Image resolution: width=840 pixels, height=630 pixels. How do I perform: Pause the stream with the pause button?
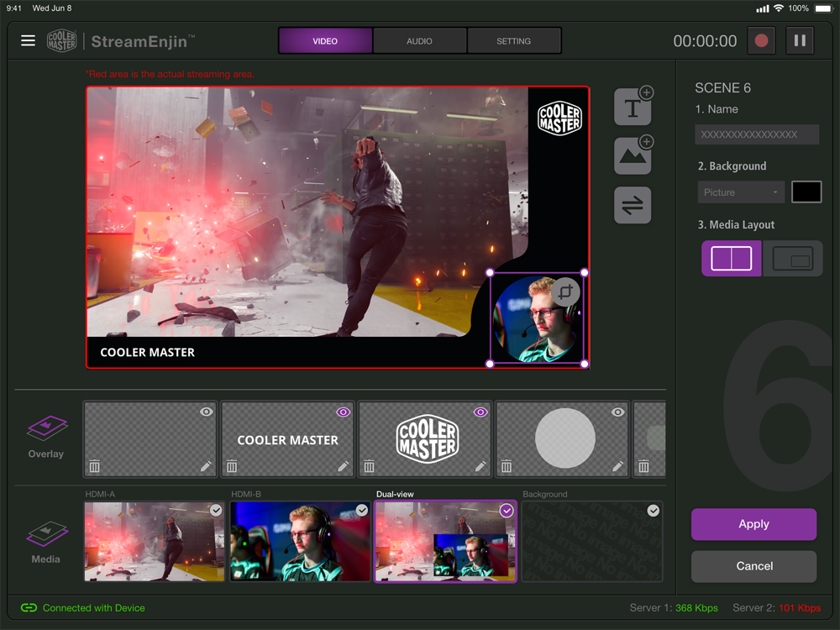click(800, 40)
